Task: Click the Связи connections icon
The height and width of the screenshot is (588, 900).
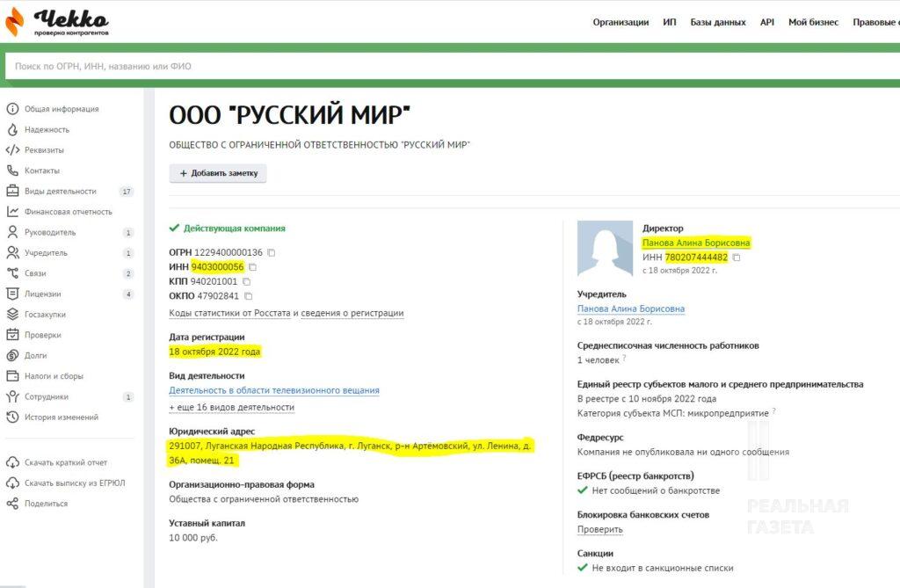Action: tap(12, 273)
